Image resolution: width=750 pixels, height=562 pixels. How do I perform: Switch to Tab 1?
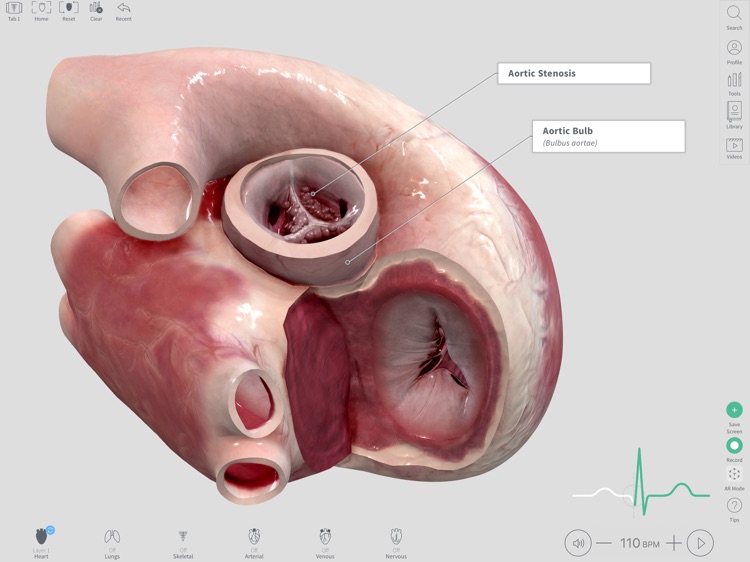(14, 9)
